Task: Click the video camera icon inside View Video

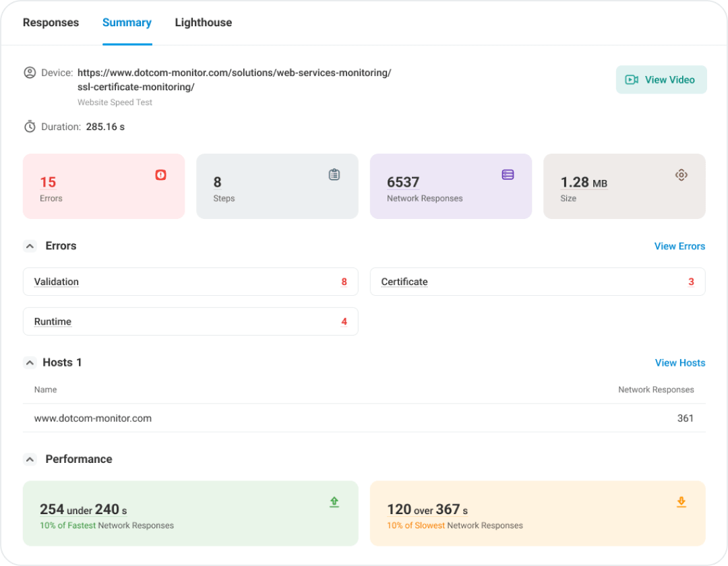Action: tap(630, 79)
